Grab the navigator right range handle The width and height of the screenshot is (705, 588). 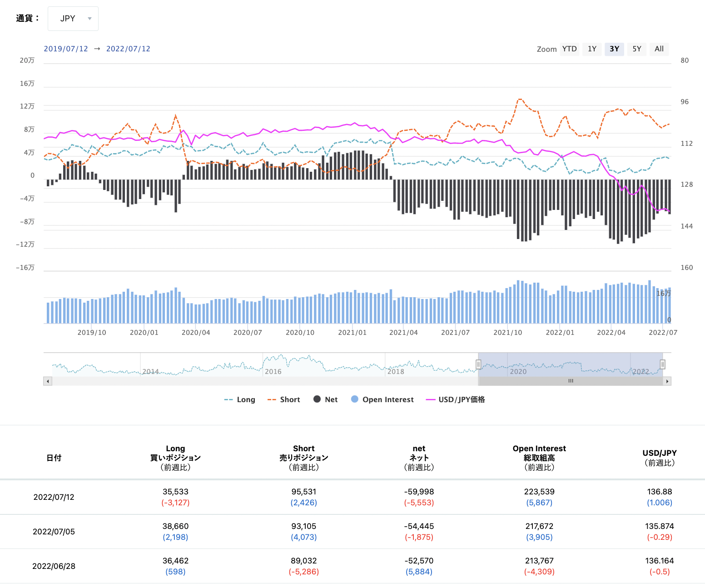663,364
